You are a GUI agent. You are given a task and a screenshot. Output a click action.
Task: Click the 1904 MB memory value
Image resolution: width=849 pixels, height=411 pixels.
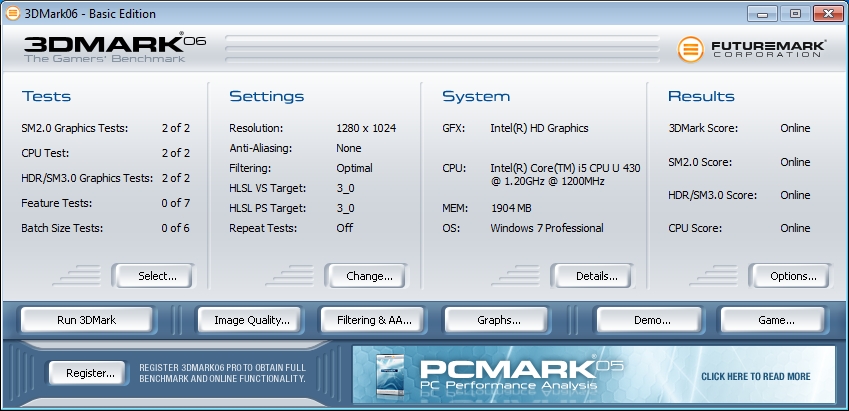511,208
